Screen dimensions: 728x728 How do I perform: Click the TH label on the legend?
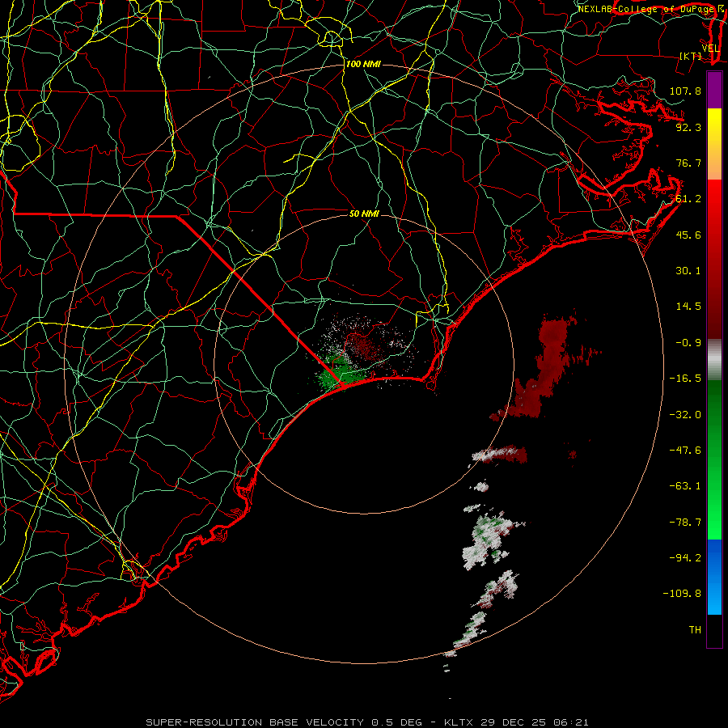coord(695,629)
